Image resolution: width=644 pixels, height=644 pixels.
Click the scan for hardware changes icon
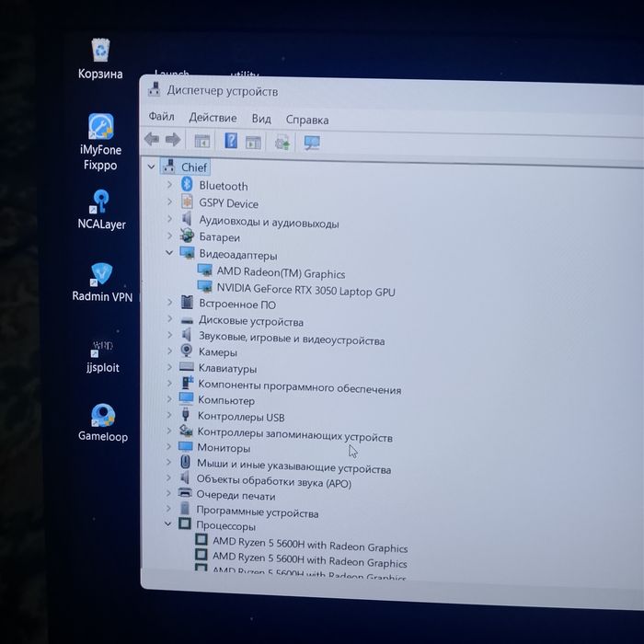[x=312, y=143]
